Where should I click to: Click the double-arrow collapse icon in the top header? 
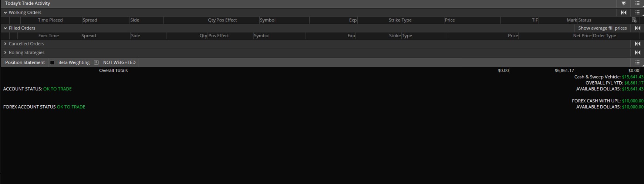pyautogui.click(x=624, y=3)
